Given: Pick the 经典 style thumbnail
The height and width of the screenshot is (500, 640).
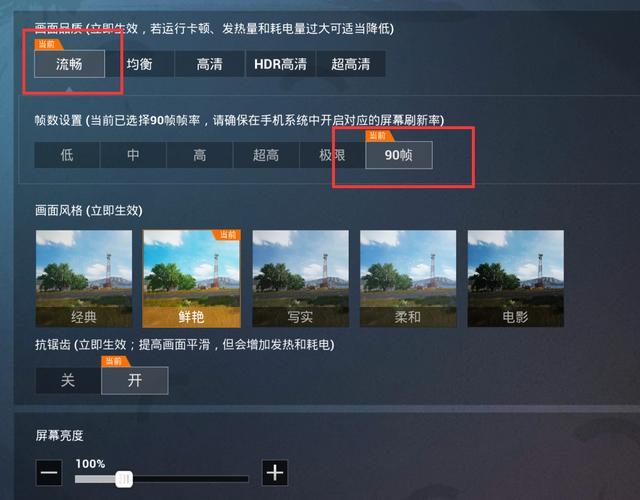Looking at the screenshot, I should click(x=84, y=278).
